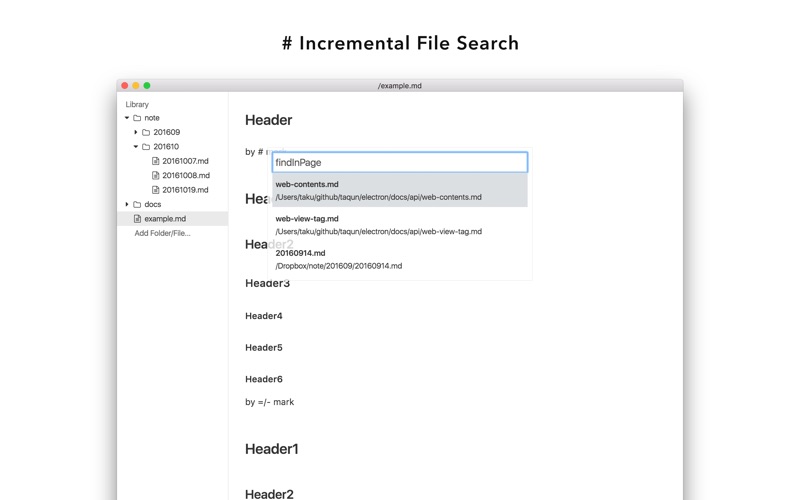Click the example.md file icon
The width and height of the screenshot is (800, 500).
point(137,218)
